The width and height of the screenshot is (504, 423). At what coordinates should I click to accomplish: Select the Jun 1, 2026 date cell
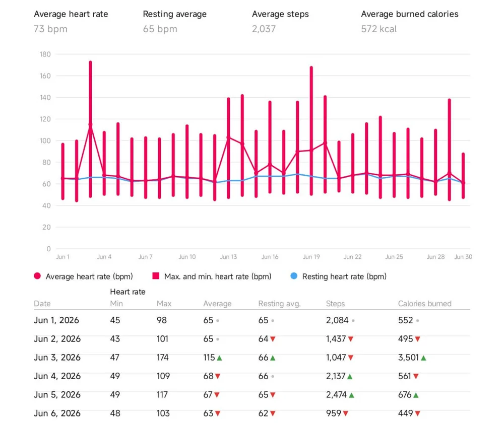[56, 320]
